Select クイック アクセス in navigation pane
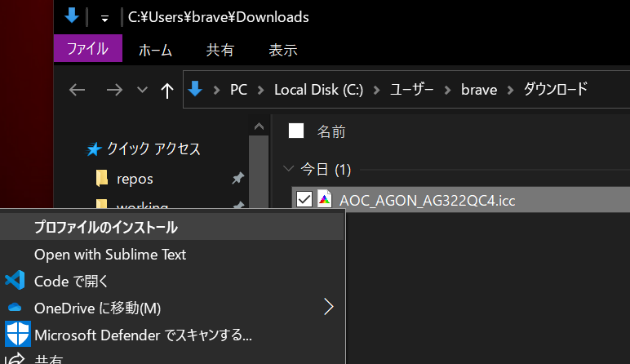The height and width of the screenshot is (364, 630). 153,149
